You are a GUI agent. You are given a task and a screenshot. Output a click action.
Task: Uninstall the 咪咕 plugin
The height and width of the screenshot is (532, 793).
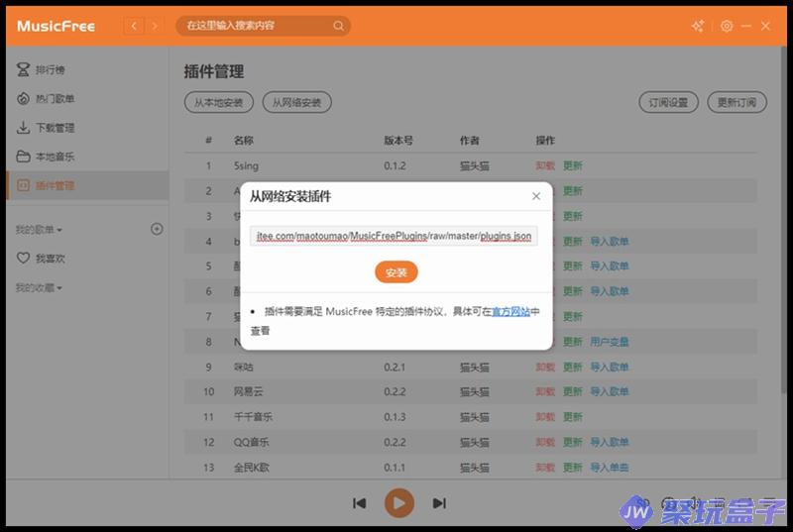pos(545,367)
